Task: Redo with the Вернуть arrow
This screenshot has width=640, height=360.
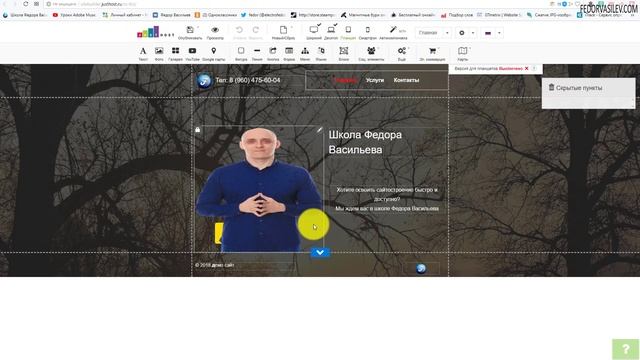Action: [x=256, y=30]
